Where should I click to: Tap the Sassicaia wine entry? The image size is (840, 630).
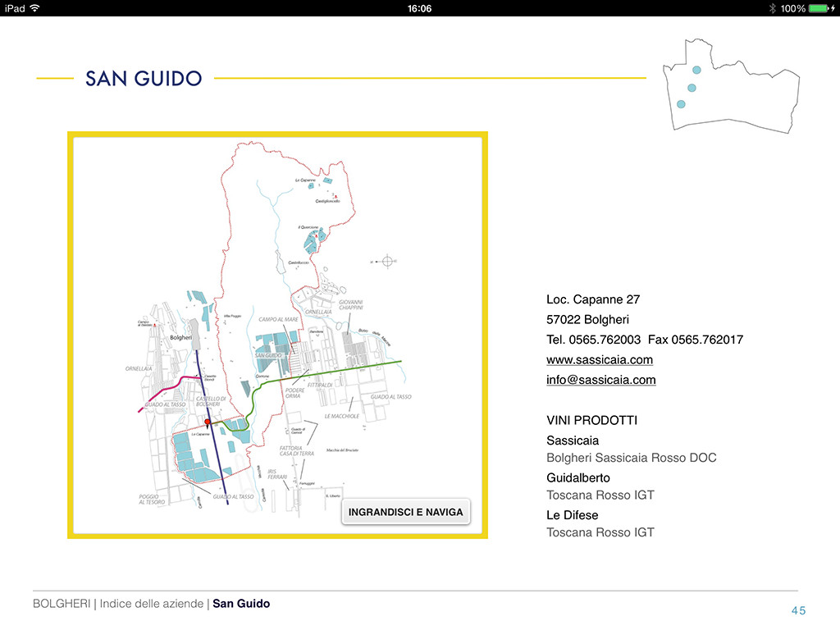pyautogui.click(x=573, y=441)
